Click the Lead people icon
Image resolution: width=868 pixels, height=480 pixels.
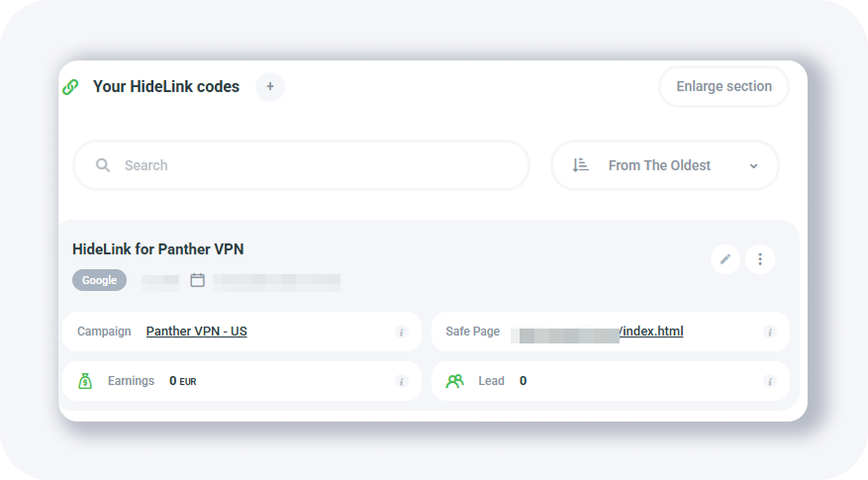tap(455, 381)
